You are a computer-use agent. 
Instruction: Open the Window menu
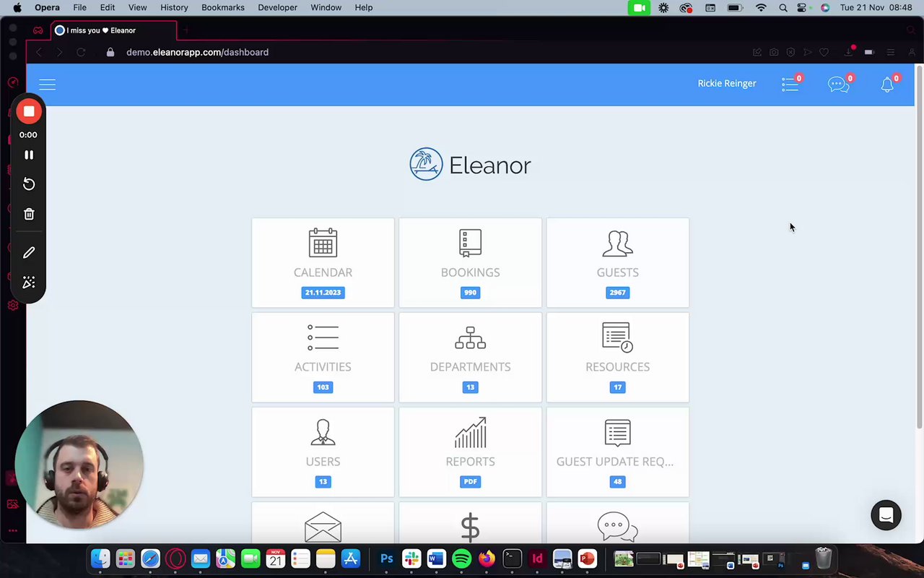pos(326,7)
